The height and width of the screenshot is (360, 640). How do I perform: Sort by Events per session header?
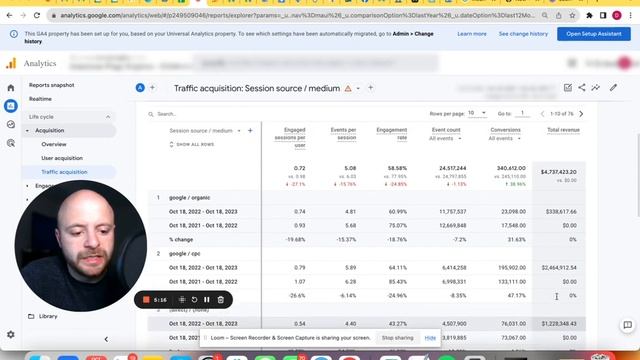343,134
